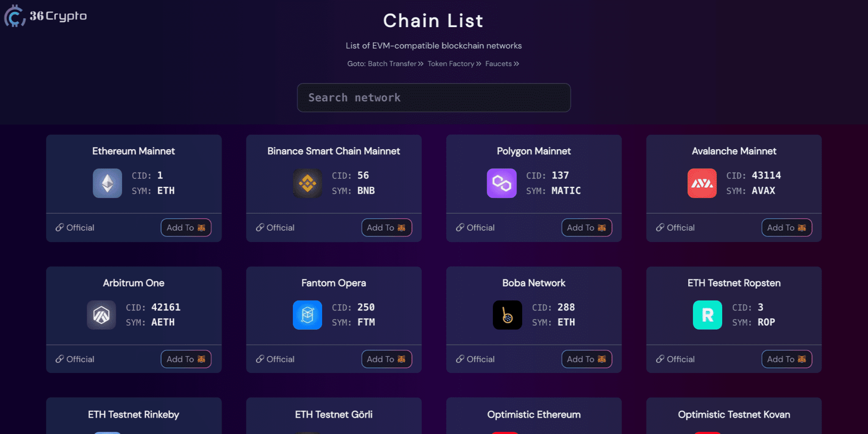Screen dimensions: 868x434
Task: Select the Binance Smart Chain logo
Action: [307, 183]
